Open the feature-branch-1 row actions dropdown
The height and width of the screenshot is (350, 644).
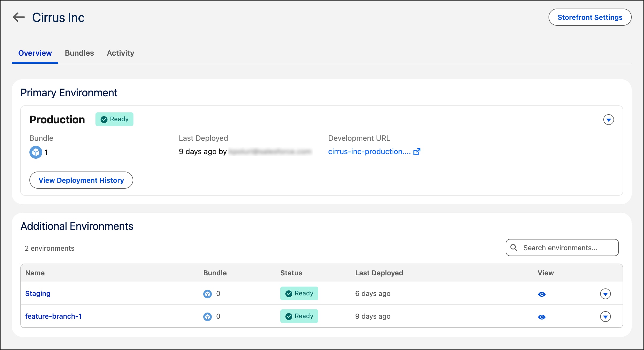click(x=605, y=317)
